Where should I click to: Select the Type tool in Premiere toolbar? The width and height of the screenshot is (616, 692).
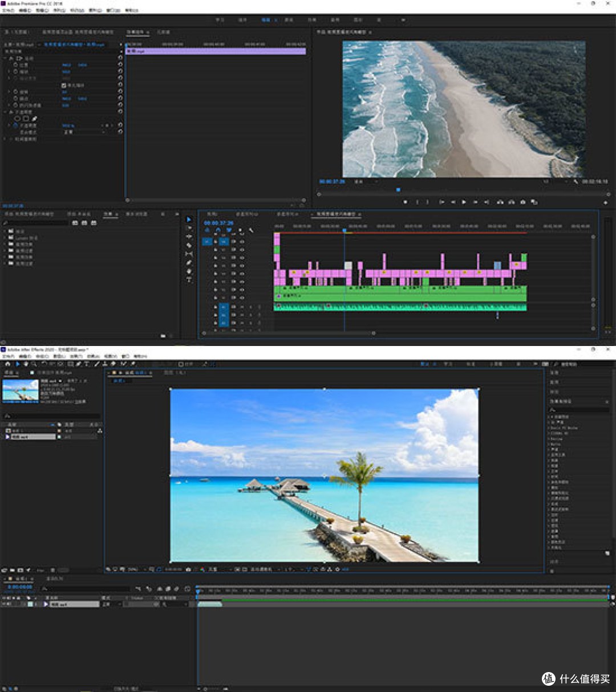(x=189, y=280)
